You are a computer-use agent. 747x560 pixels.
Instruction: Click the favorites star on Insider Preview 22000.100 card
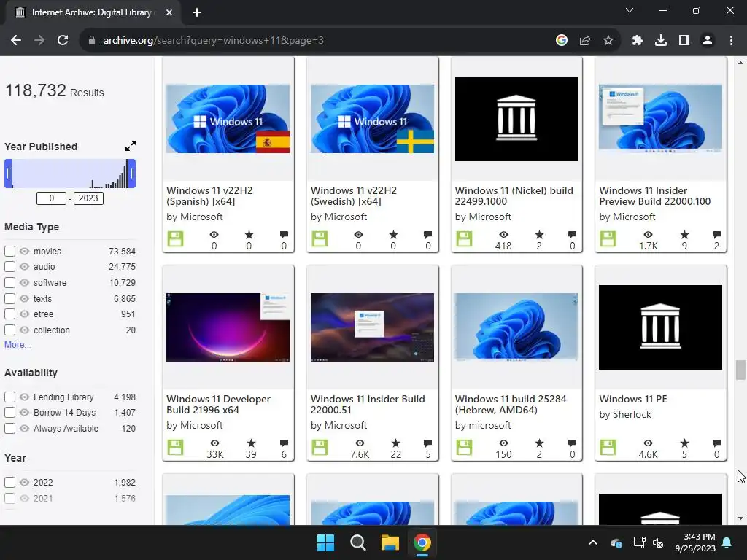[x=684, y=234]
